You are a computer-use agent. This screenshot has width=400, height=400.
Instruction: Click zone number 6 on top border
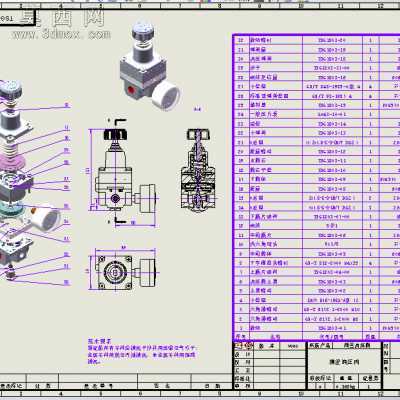click(x=139, y=6)
